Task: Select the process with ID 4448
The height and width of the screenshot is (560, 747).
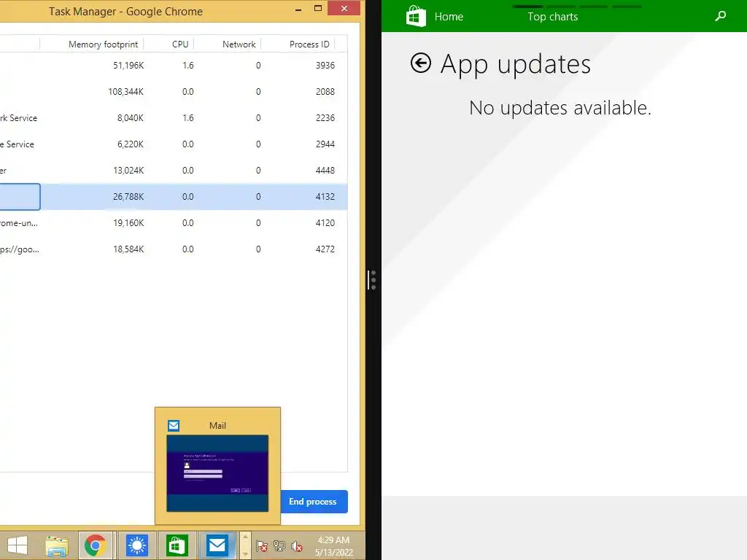Action: point(174,170)
